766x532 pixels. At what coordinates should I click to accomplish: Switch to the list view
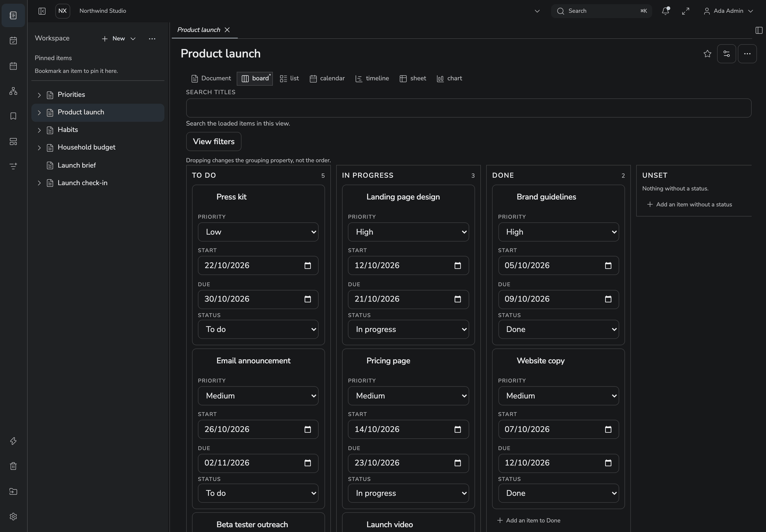click(x=289, y=79)
